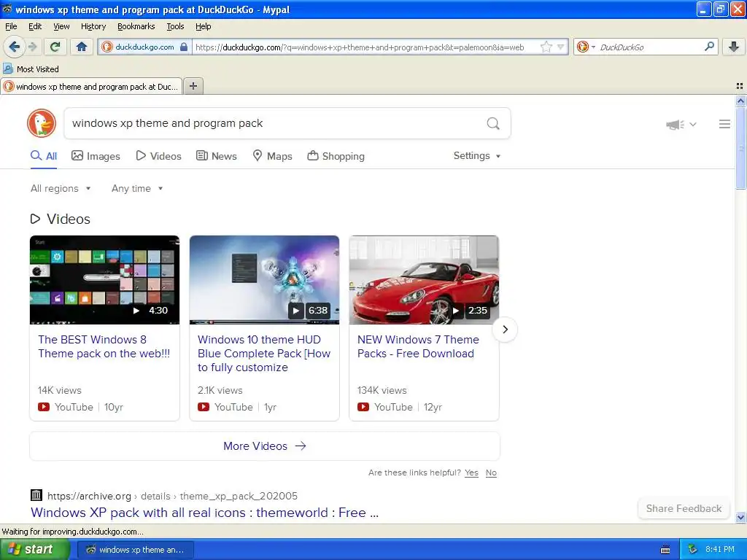Open the File menu
This screenshot has height=560, width=747.
pos(11,26)
